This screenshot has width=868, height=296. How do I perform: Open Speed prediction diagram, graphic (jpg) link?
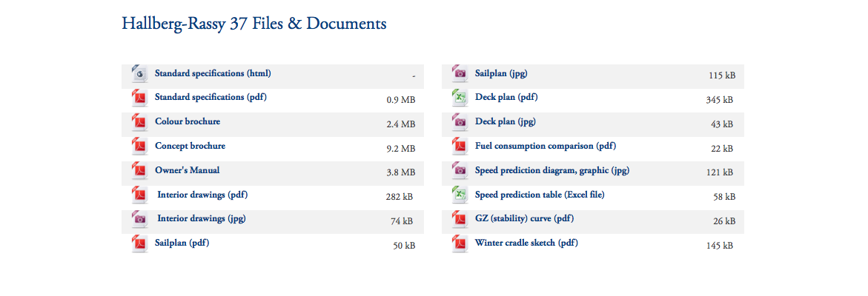552,171
